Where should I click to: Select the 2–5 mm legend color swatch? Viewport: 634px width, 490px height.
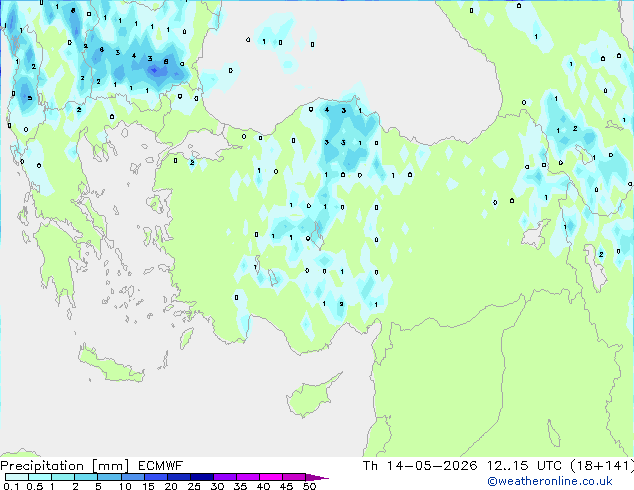click(x=86, y=477)
